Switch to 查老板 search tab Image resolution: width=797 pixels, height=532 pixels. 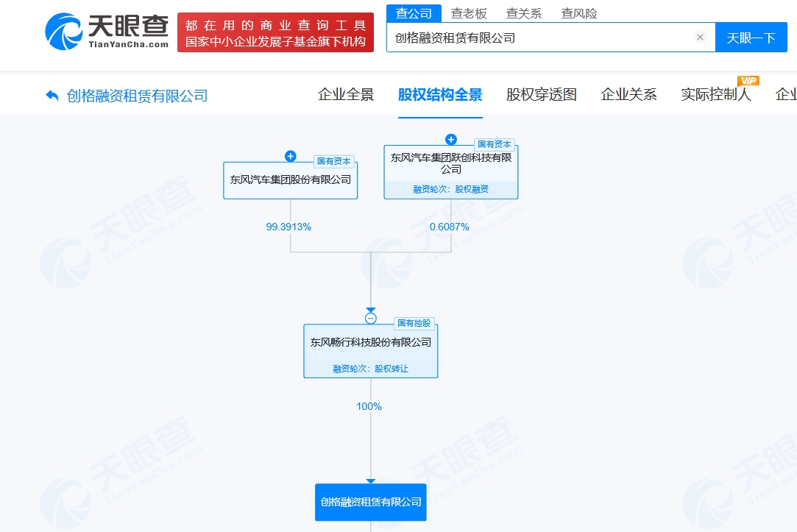[x=469, y=13]
